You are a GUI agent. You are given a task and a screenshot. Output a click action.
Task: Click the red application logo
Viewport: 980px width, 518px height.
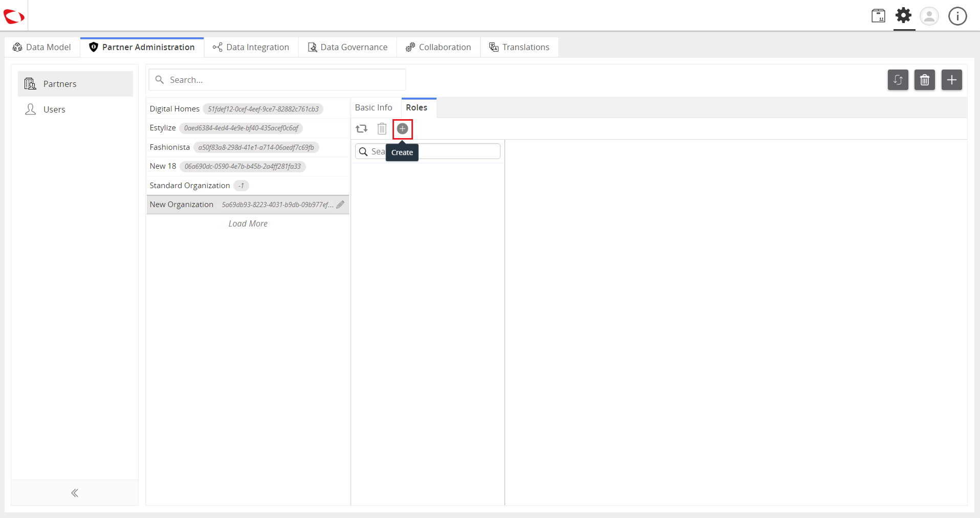pos(14,17)
